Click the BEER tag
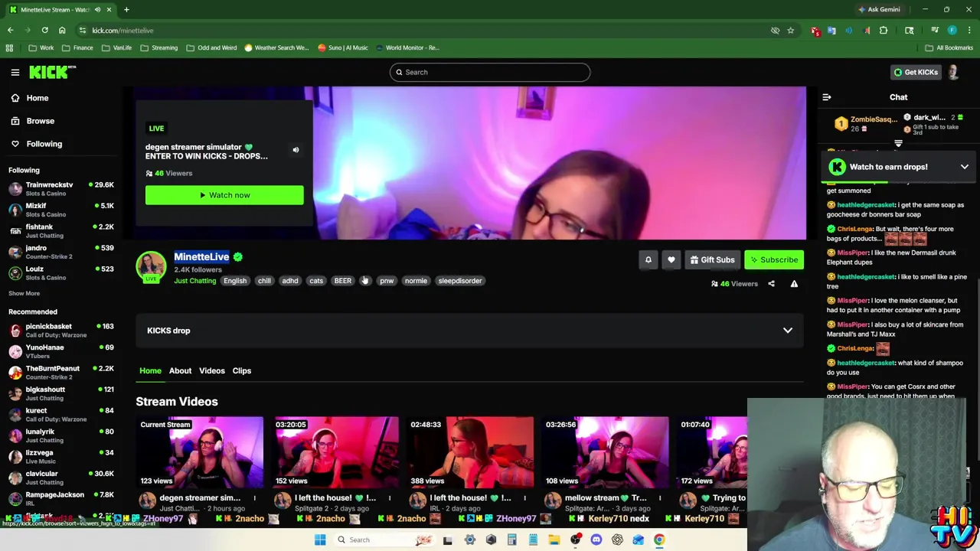This screenshot has height=551, width=980. (x=342, y=281)
